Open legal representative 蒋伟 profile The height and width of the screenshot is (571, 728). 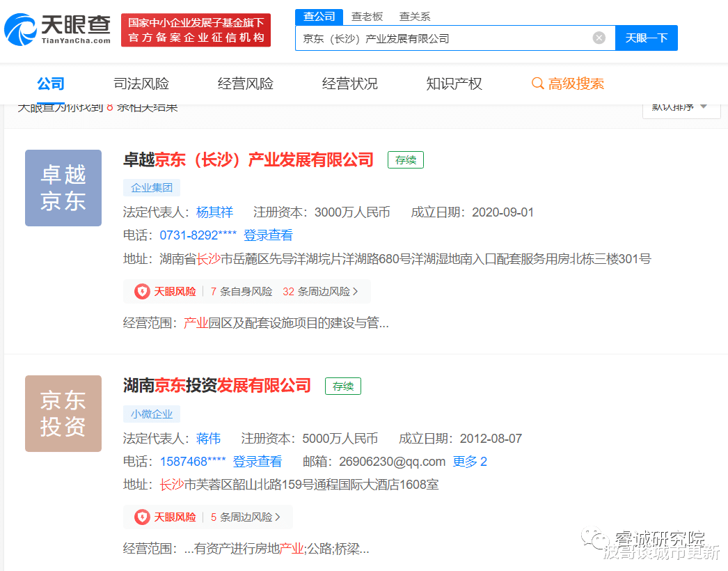[209, 438]
